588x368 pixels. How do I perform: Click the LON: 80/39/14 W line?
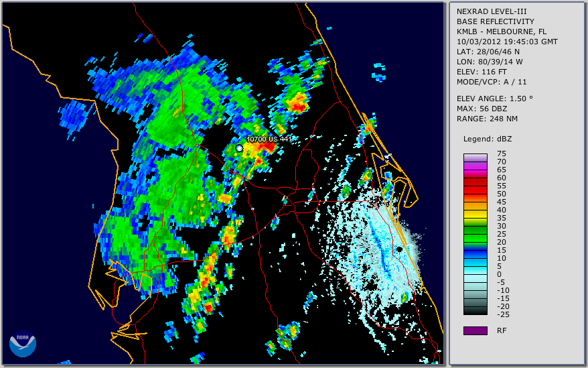490,62
